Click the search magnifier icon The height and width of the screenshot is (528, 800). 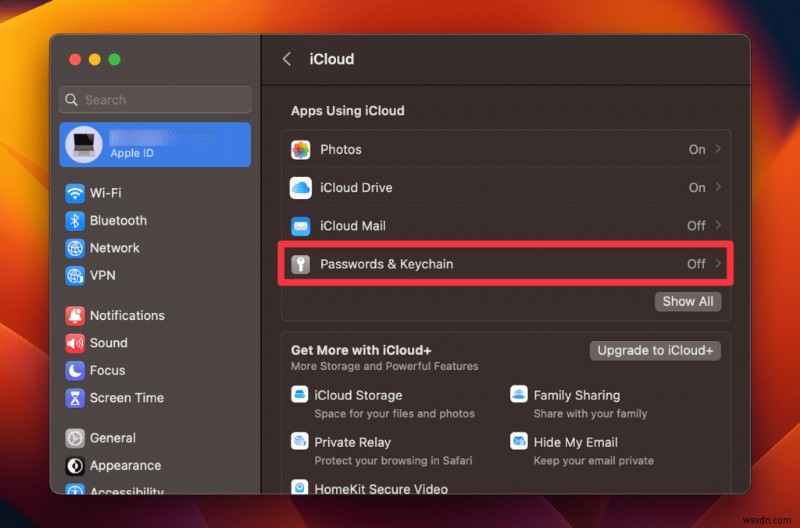tap(71, 100)
